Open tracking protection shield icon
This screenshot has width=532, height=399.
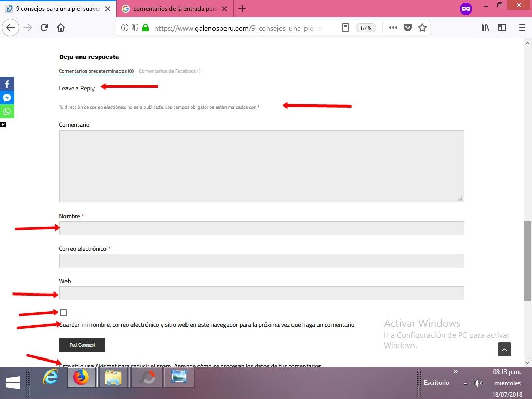pos(135,28)
